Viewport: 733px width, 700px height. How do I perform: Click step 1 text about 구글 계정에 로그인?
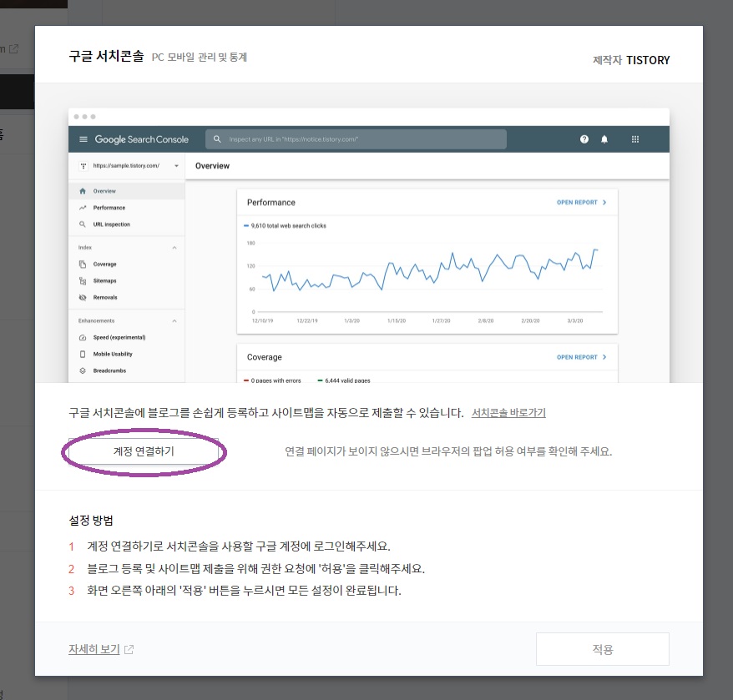(239, 546)
